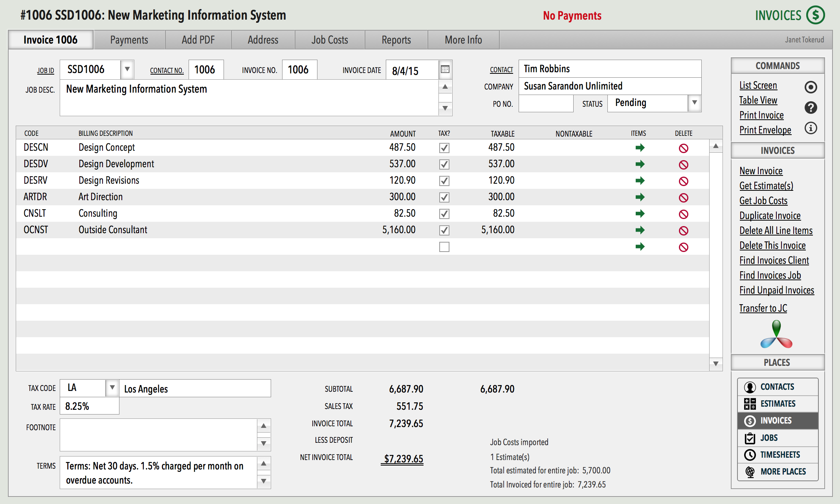840x504 pixels.
Task: Click the info circle icon in Commands
Action: coord(811,128)
